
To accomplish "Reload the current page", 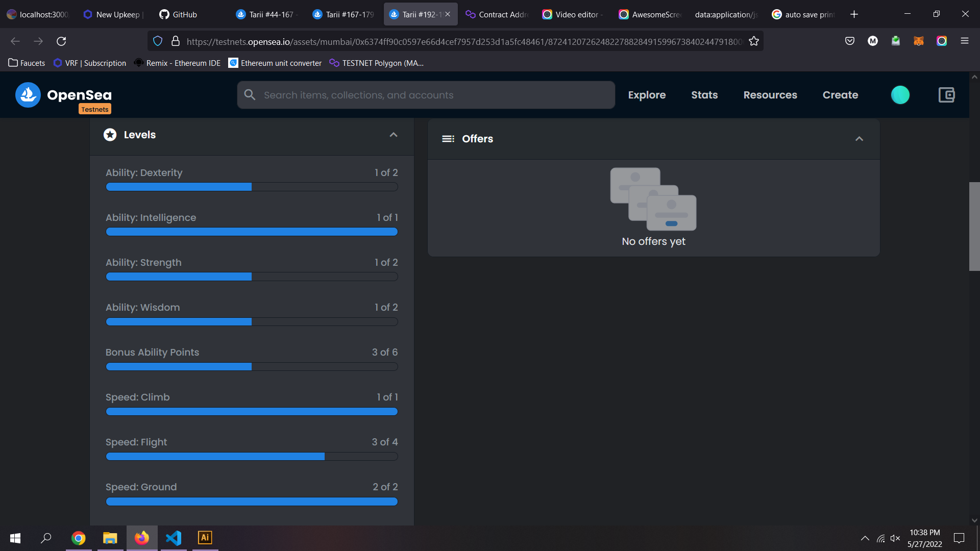I will (x=61, y=41).
